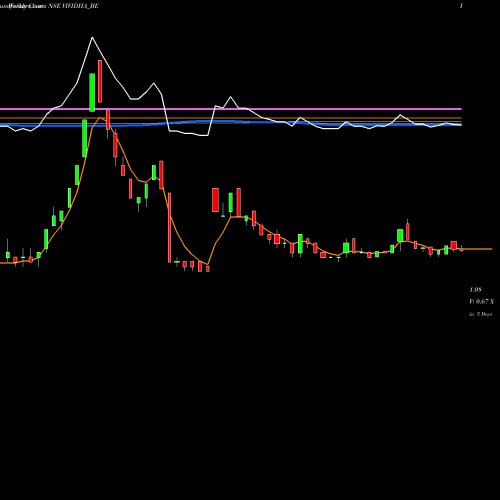Click the last candle at chart's right end

462,249
